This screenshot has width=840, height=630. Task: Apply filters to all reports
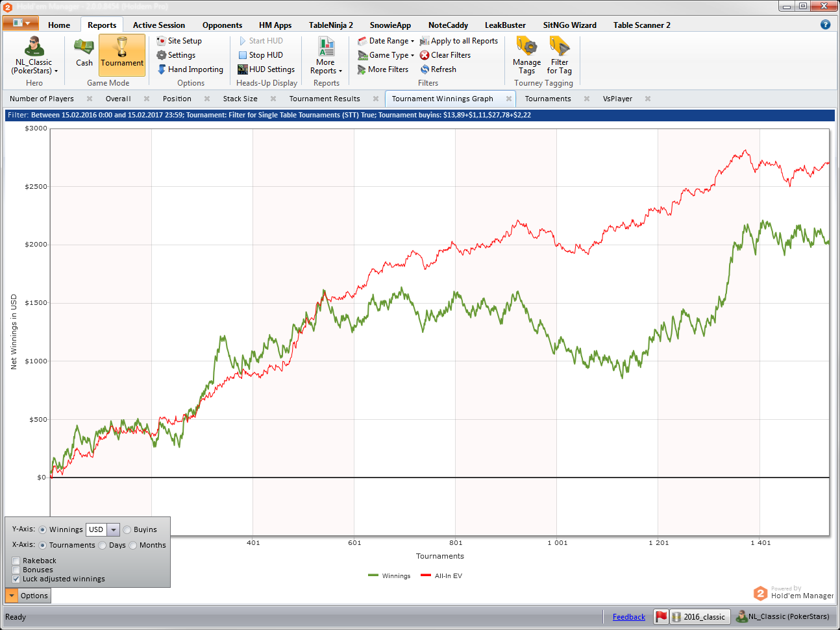[x=459, y=41]
